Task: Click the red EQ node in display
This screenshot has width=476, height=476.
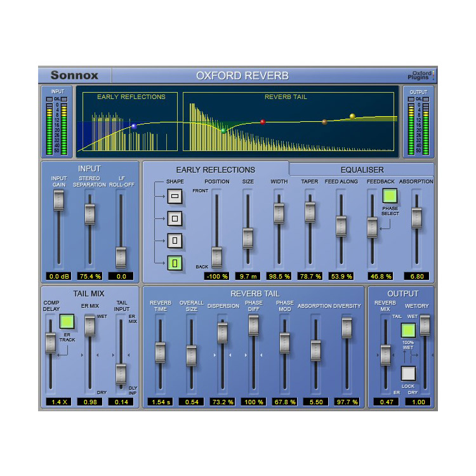Action: [263, 122]
